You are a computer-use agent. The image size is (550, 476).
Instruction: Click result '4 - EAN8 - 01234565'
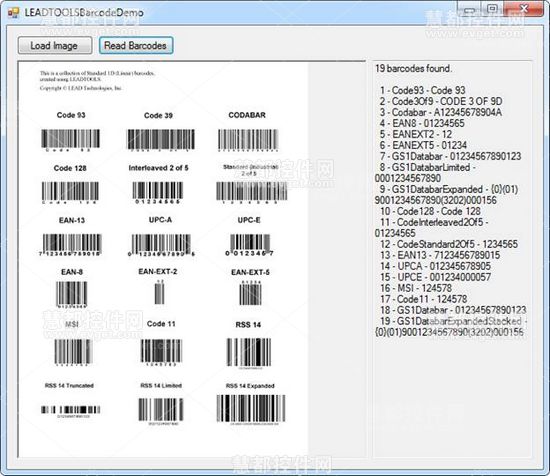click(422, 123)
